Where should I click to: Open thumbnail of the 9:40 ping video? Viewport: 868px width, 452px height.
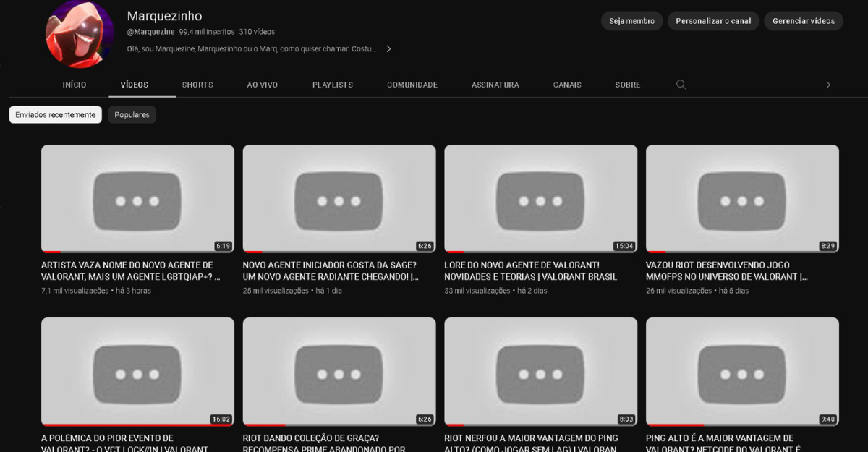(x=742, y=371)
